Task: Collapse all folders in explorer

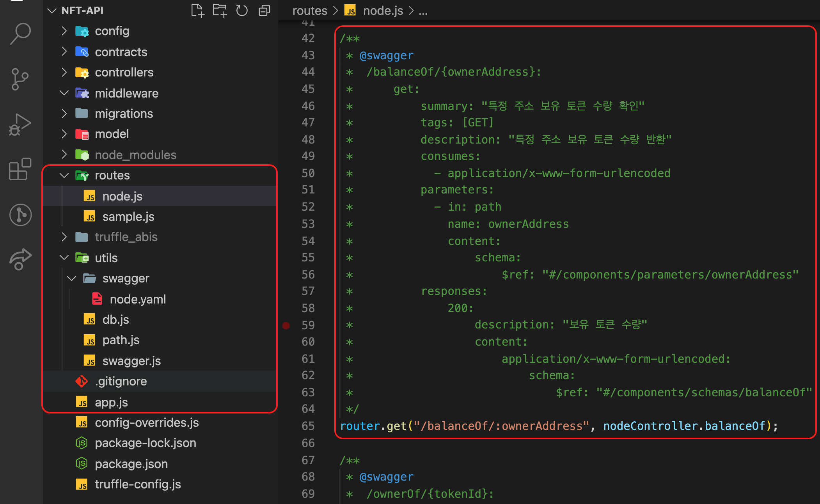Action: point(264,11)
